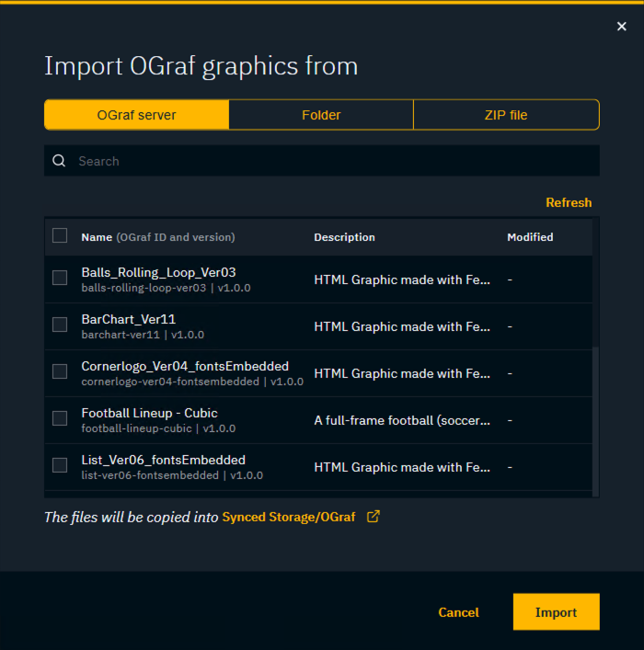Viewport: 644px width, 650px height.
Task: Click the cornerlogo-ver04-fontsembedded ID text
Action: click(170, 382)
